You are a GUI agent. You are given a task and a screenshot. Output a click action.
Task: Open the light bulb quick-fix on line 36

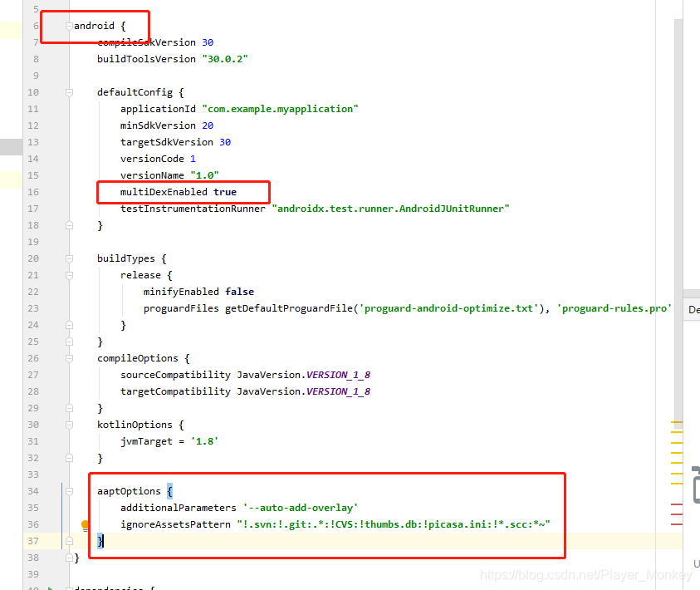85,525
